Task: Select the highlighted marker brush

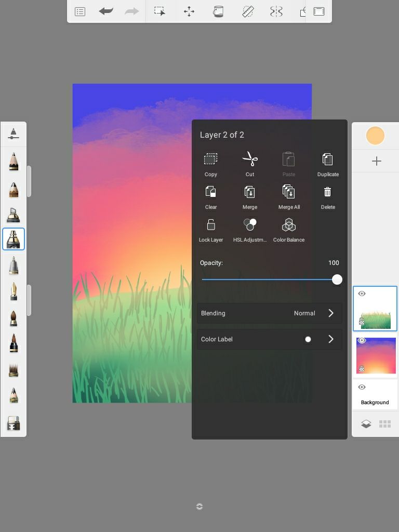Action: (x=14, y=239)
